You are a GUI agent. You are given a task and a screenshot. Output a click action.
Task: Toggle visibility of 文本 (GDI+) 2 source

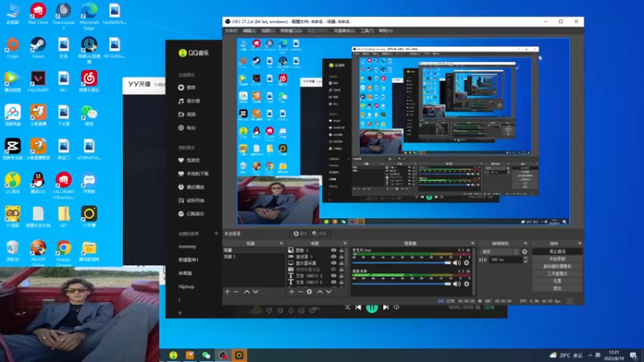pos(333,282)
